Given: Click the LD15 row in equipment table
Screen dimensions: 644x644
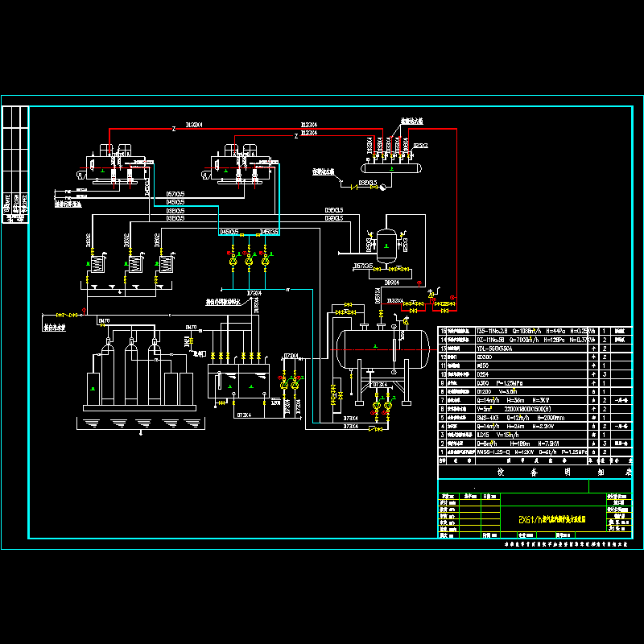Looking at the screenshot, I should tap(535, 435).
